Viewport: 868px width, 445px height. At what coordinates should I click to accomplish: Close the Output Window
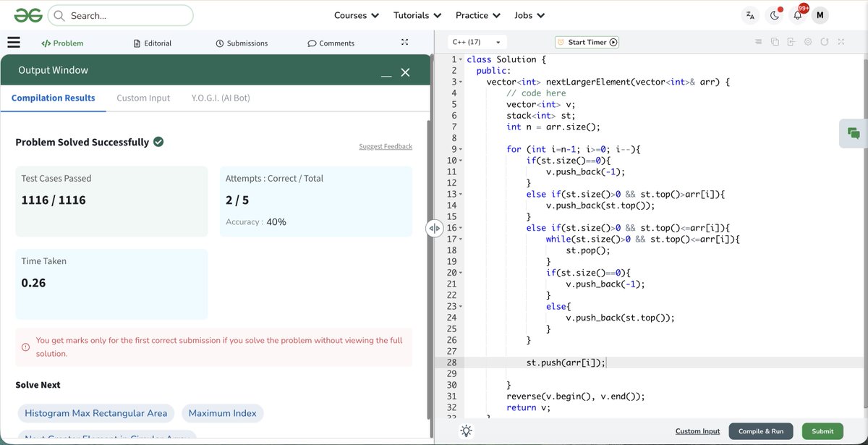tap(405, 72)
